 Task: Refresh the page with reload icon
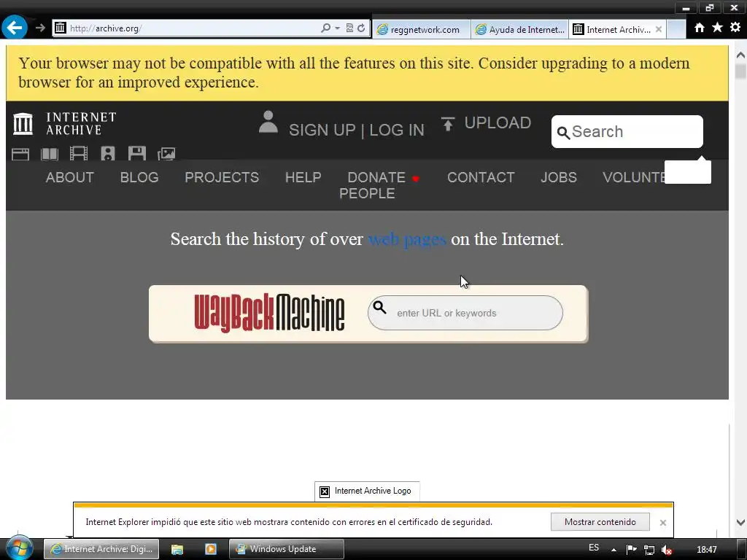361,28
